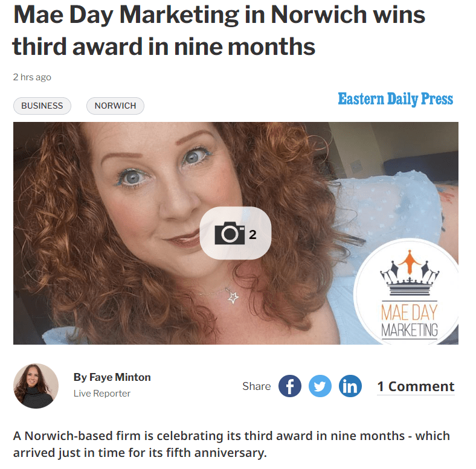Open the BUSINESS topic tag
Viewport: 476px width, 469px height.
42,106
